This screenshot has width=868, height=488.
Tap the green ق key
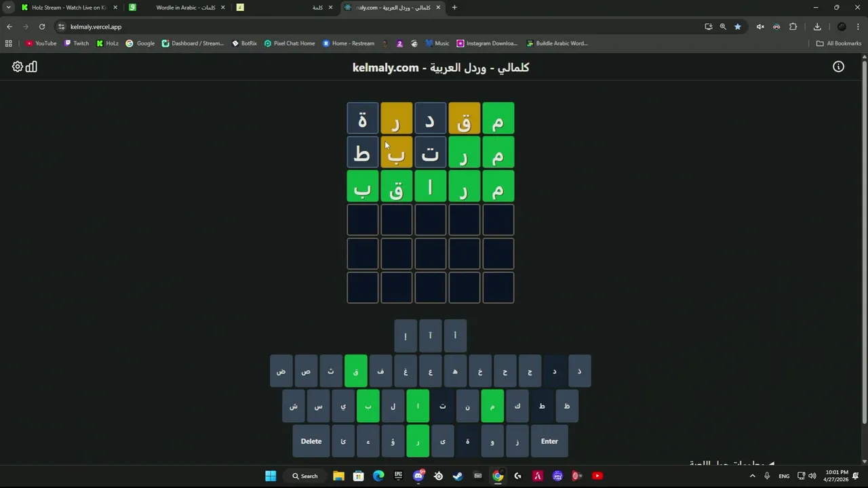pyautogui.click(x=356, y=371)
